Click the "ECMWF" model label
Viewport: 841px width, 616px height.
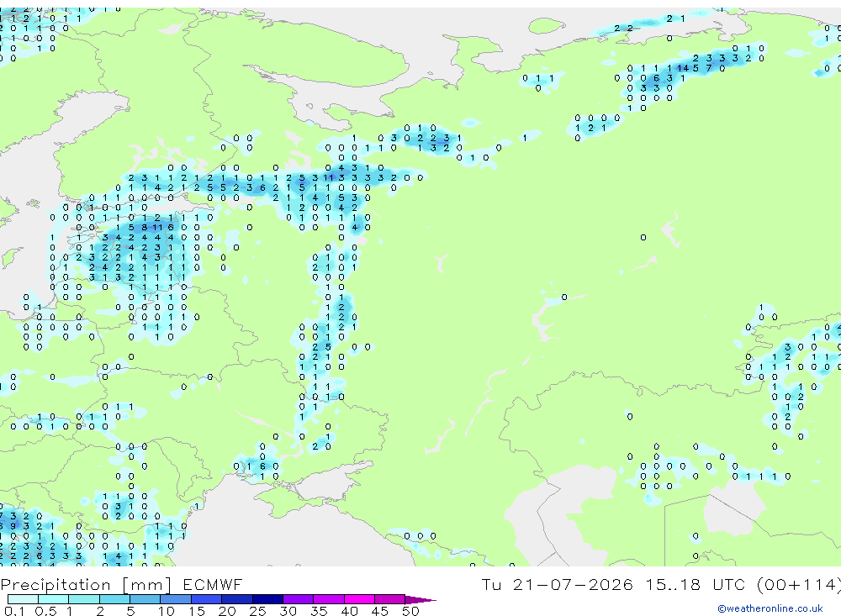(213, 584)
